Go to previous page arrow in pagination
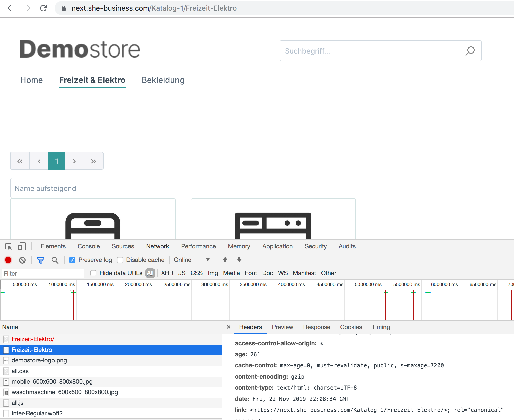 pos(39,161)
